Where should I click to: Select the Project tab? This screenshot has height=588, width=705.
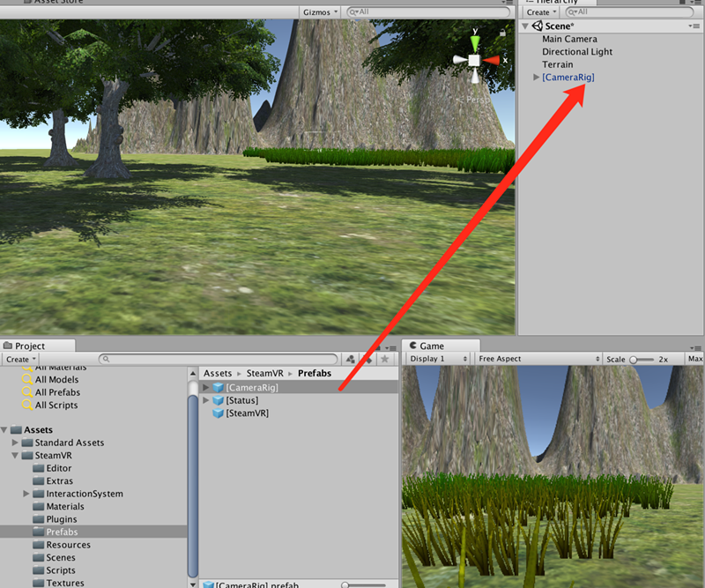[29, 346]
